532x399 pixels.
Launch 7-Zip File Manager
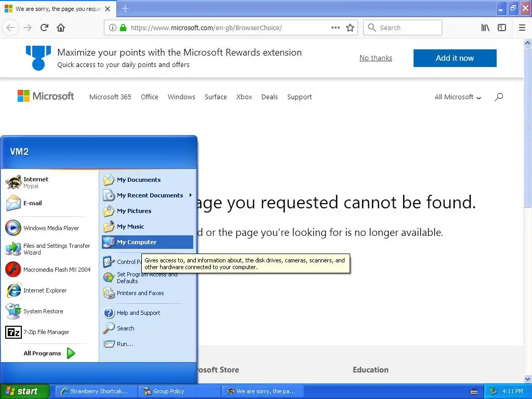[x=49, y=332]
